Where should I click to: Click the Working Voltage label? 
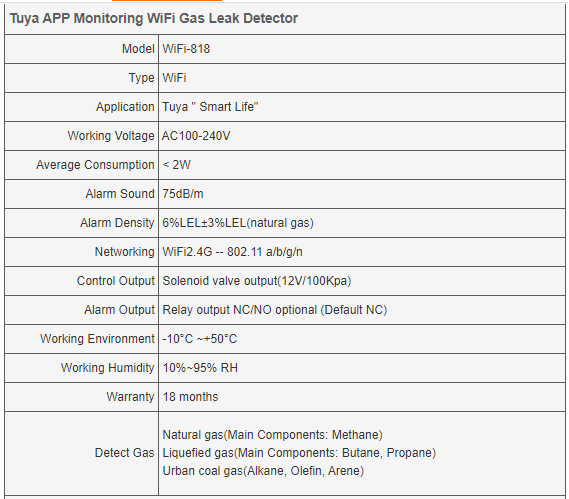pos(111,136)
